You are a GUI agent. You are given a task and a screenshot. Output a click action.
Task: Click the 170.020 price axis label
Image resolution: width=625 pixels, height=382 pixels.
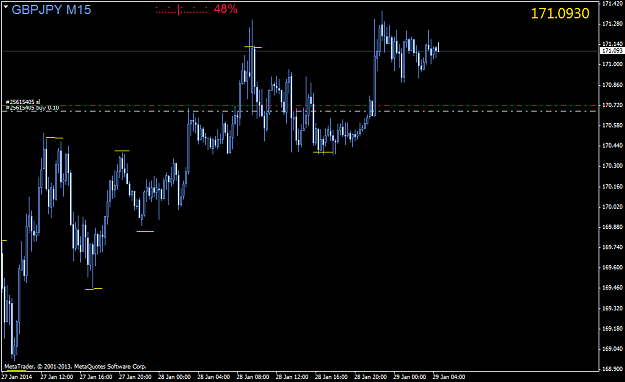tap(612, 207)
